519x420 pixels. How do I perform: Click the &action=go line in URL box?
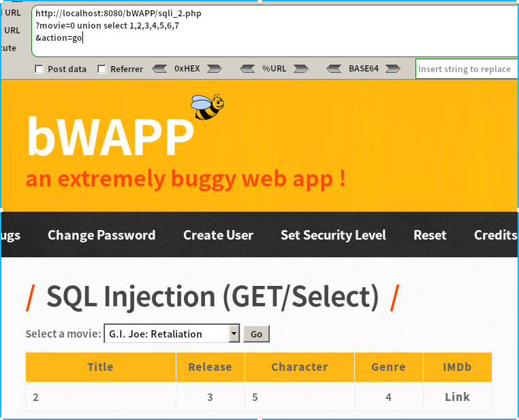(59, 38)
